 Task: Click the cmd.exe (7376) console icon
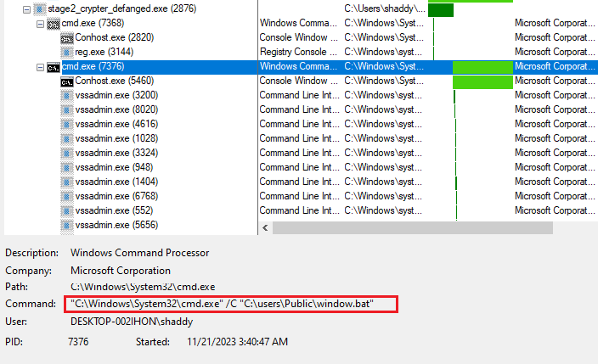[54, 68]
